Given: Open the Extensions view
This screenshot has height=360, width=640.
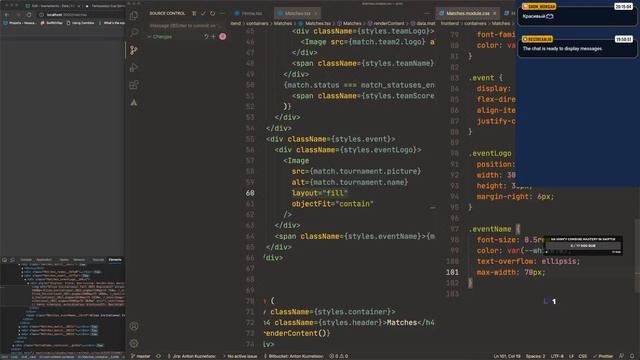Looking at the screenshot, I should click(134, 85).
